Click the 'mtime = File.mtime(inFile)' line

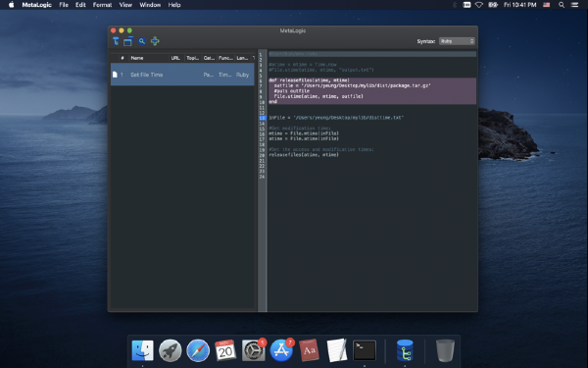304,133
